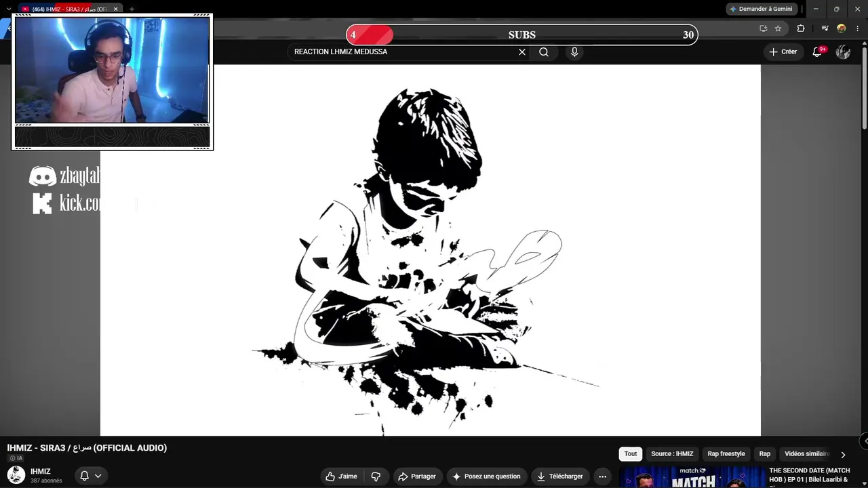Click into the YouTube search field
The image size is (868, 488).
403,52
